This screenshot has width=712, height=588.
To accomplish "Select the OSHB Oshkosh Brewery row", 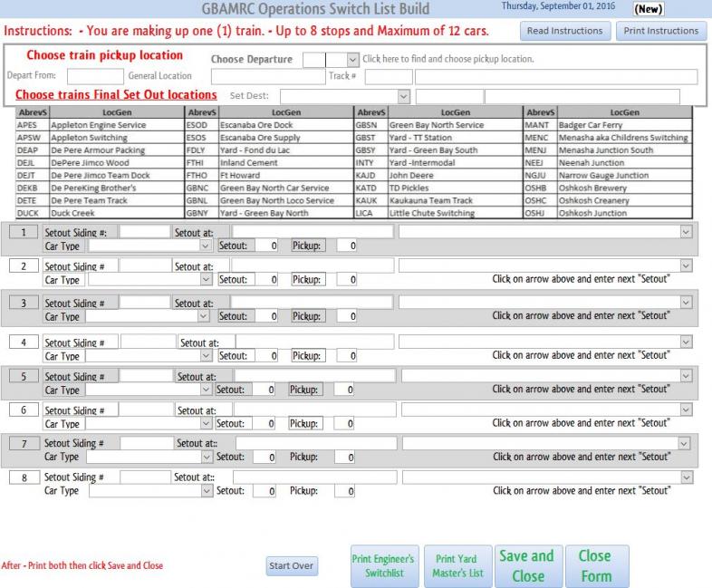I will [608, 188].
